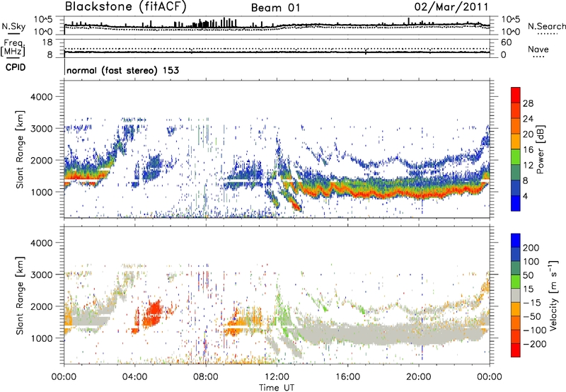Click the Power [dB] color bar label

[541, 149]
